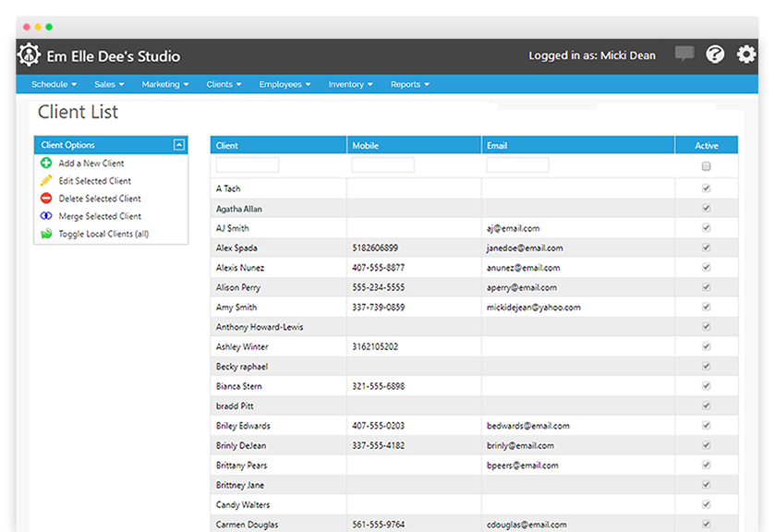Click the Client filter input field

tap(248, 164)
